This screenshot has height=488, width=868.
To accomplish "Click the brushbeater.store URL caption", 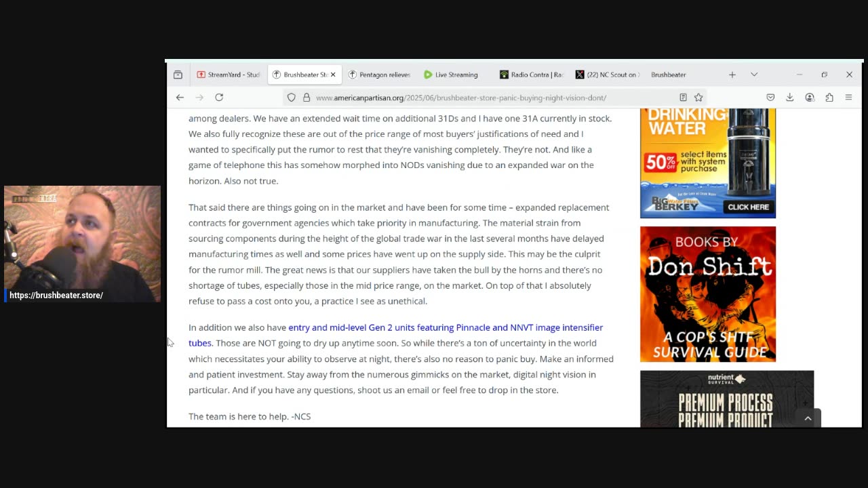I will coord(56,296).
